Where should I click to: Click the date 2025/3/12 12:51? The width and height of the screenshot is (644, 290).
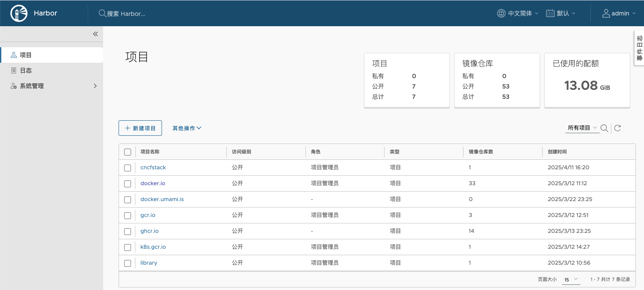(568, 215)
